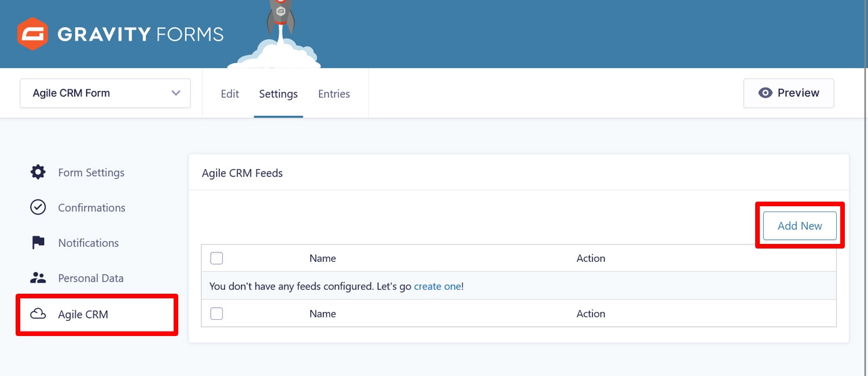
Task: Click the Name column header at top
Action: tap(323, 258)
